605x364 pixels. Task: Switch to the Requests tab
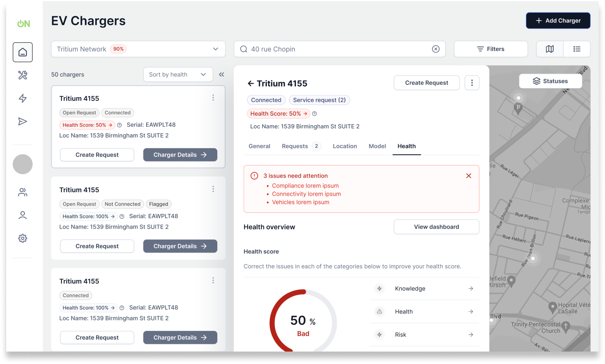click(301, 146)
